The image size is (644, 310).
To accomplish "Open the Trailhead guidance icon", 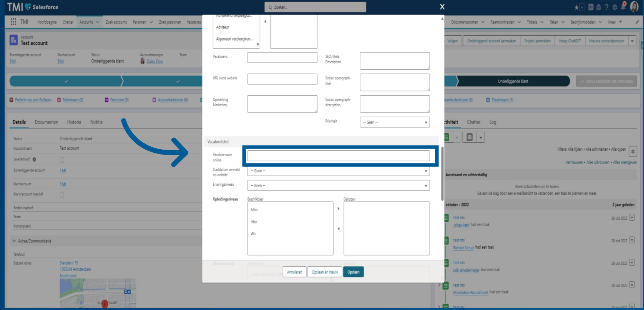I will (599, 7).
